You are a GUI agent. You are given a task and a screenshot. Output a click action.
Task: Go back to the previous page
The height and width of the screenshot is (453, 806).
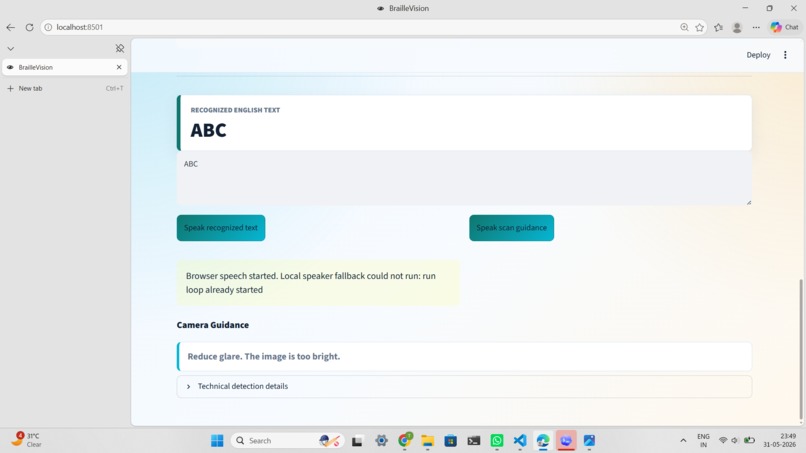11,27
